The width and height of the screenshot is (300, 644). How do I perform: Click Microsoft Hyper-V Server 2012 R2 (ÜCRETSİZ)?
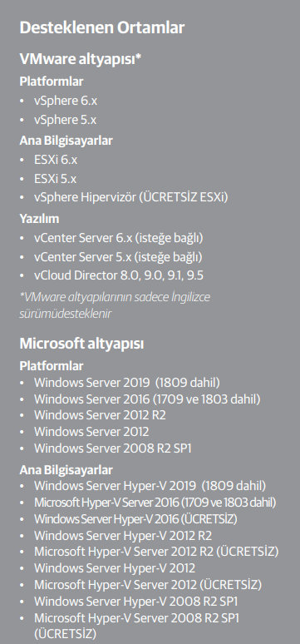coord(156,551)
